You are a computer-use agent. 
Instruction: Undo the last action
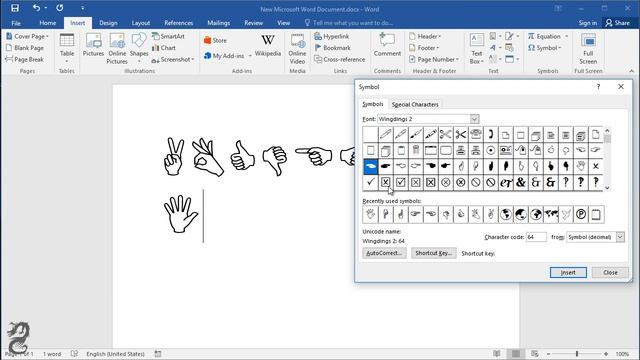click(36, 8)
